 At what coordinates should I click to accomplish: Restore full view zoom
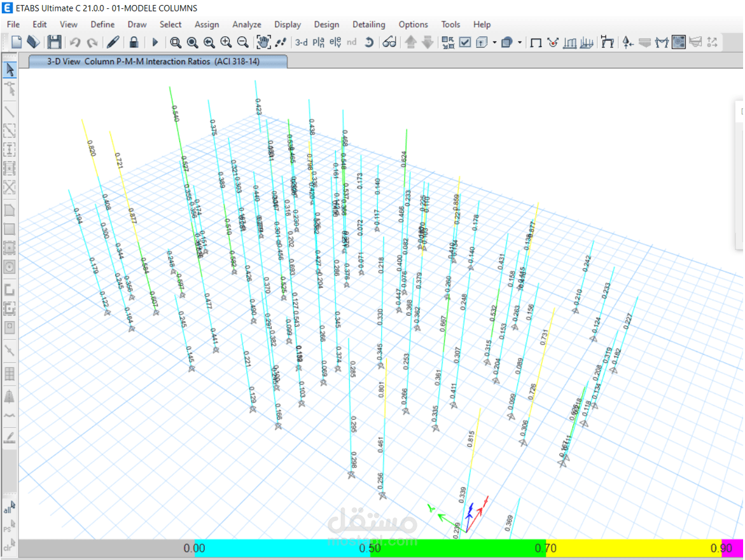point(192,42)
